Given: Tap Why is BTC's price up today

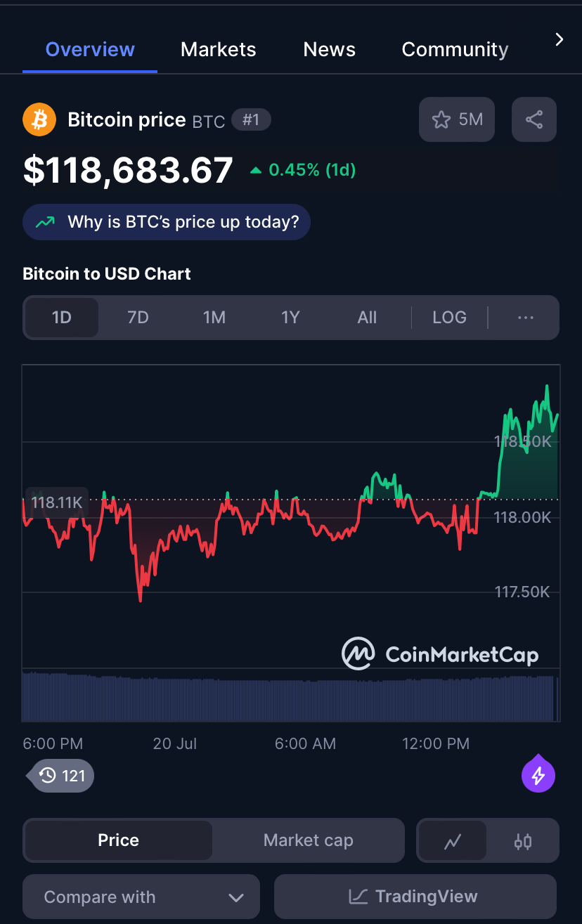Looking at the screenshot, I should tap(167, 222).
